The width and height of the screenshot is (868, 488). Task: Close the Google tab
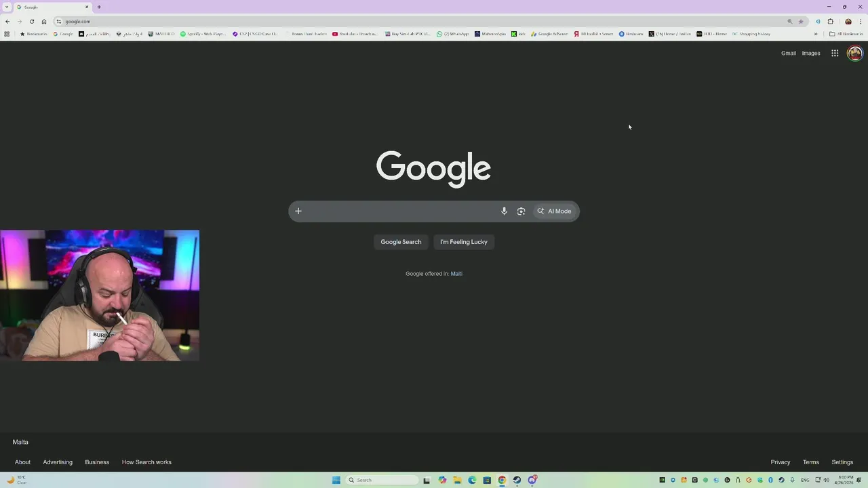coord(87,7)
